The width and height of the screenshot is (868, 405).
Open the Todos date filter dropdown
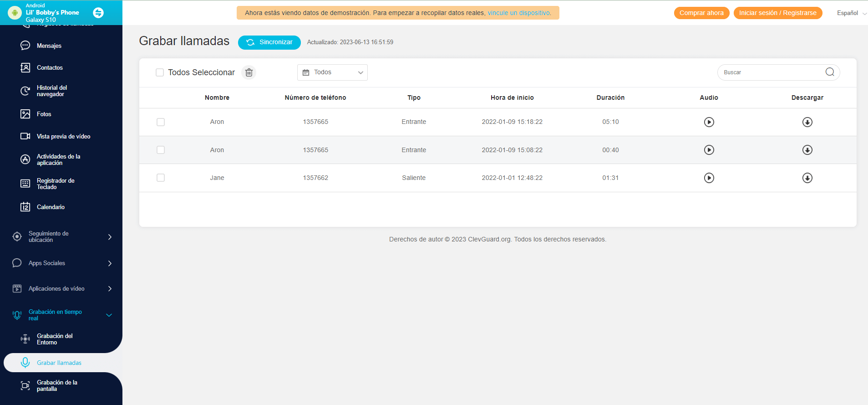(x=332, y=72)
